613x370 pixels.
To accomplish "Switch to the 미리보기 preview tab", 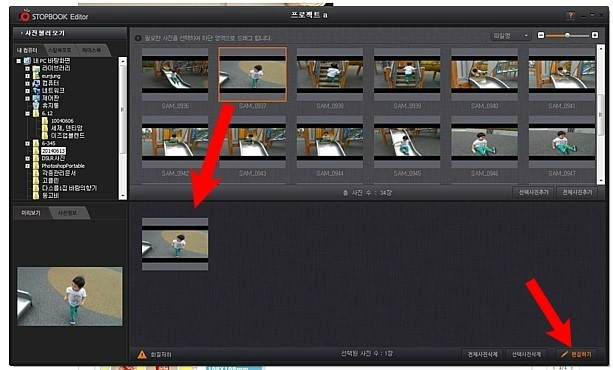I will (x=31, y=213).
